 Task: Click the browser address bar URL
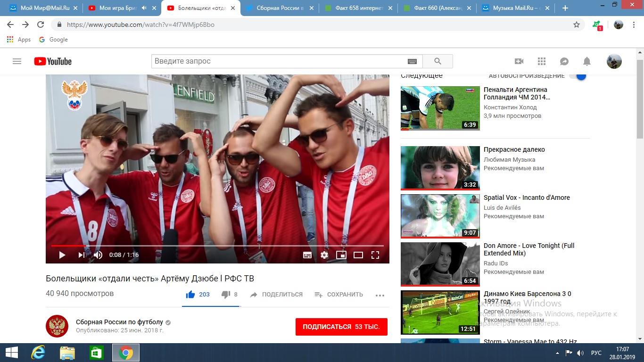pyautogui.click(x=140, y=25)
